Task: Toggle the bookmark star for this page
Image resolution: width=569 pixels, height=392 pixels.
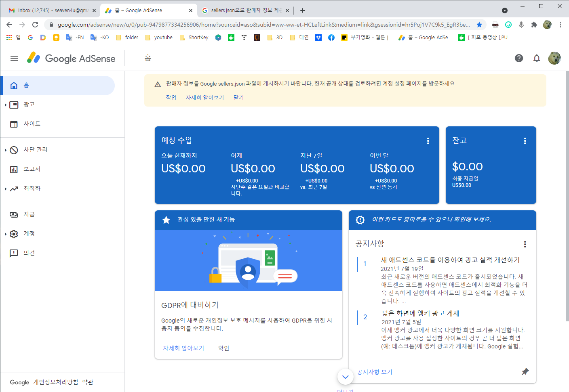Action: [479, 25]
